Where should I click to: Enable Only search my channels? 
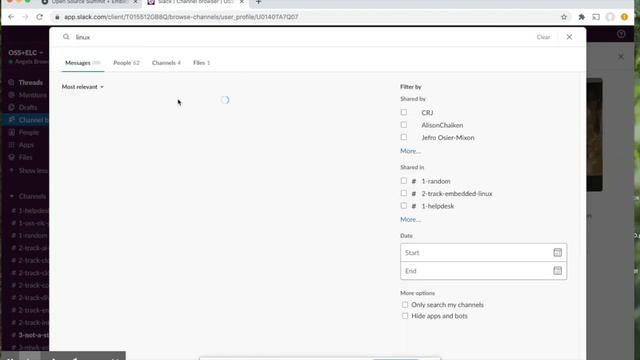tap(404, 304)
